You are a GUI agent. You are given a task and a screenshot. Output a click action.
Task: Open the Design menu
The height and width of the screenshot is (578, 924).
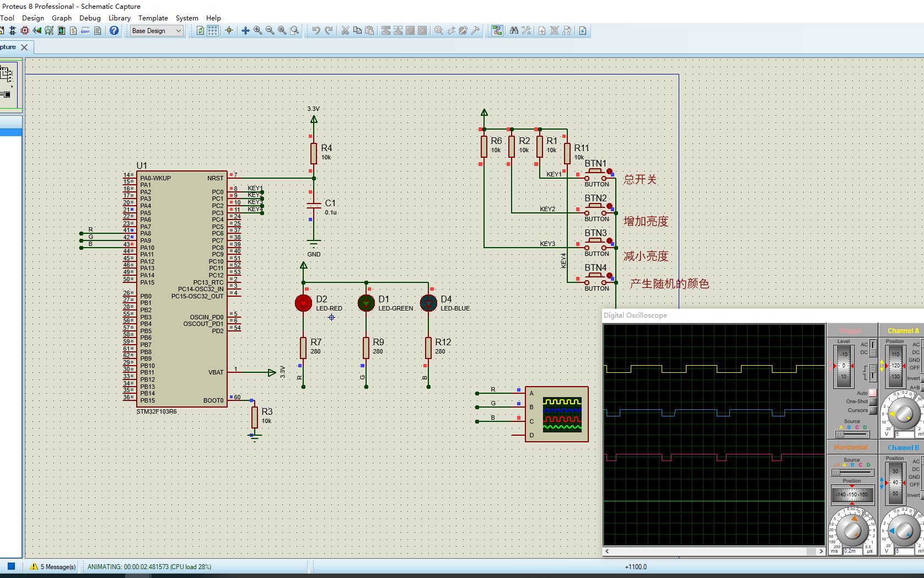[x=33, y=18]
